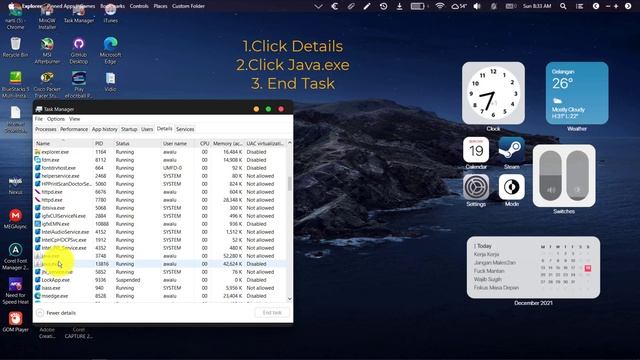Viewport: 640px width, 360px height.
Task: Toggle the Mode light/dark widget
Action: [x=511, y=187]
